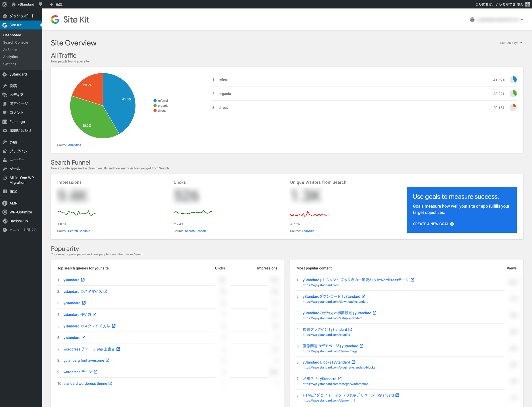The width and height of the screenshot is (532, 407).
Task: Open the 'y standard' query link
Action: [x=72, y=338]
